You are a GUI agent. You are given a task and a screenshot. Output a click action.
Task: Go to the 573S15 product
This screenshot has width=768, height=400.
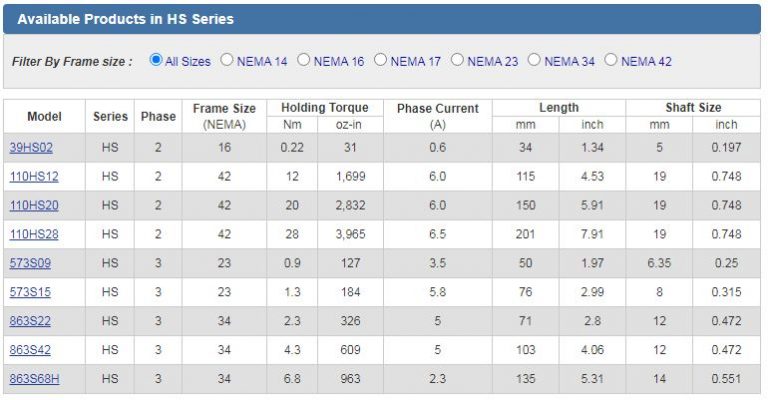30,293
